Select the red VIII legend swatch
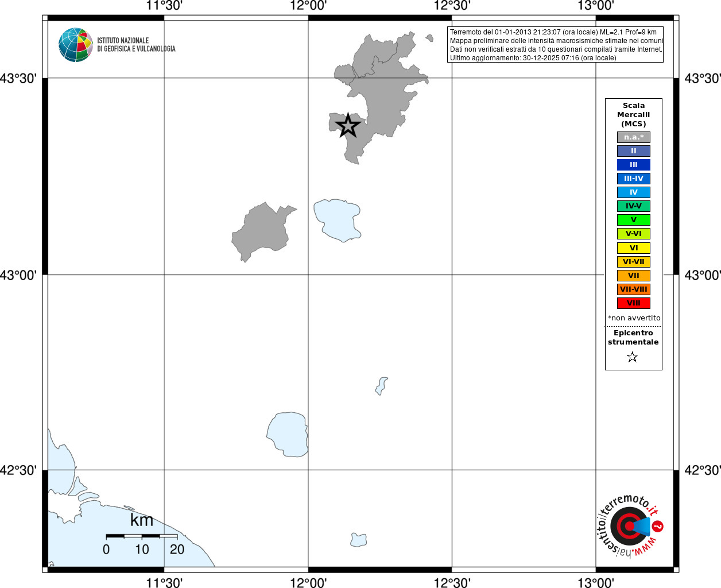Image resolution: width=721 pixels, height=588 pixels. pyautogui.click(x=634, y=303)
